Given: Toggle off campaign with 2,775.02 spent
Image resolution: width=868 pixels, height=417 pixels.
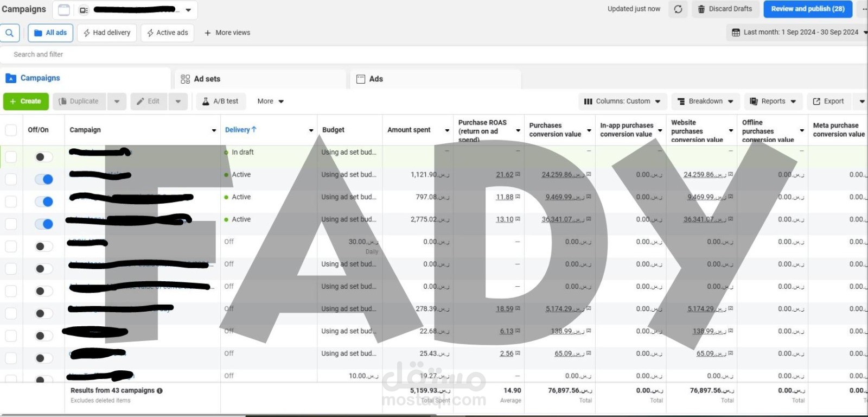Looking at the screenshot, I should tap(44, 224).
